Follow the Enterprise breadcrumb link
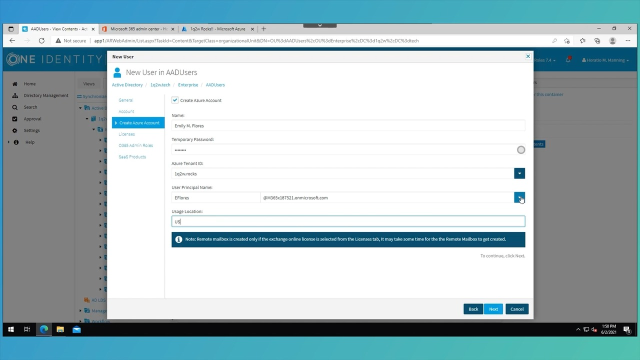 tap(188, 85)
